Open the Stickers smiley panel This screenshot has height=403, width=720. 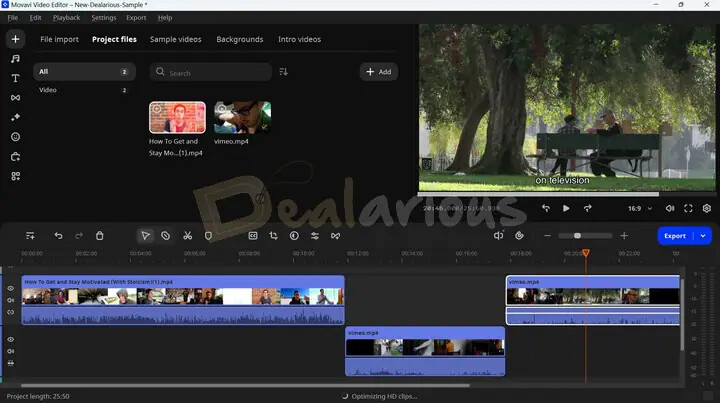tap(15, 137)
